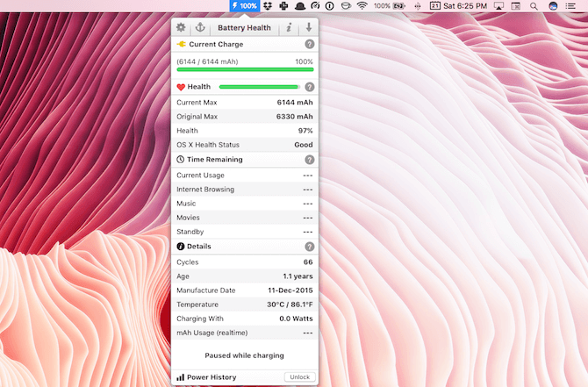This screenshot has width=588, height=387.
Task: Open help for Details section
Action: [310, 247]
